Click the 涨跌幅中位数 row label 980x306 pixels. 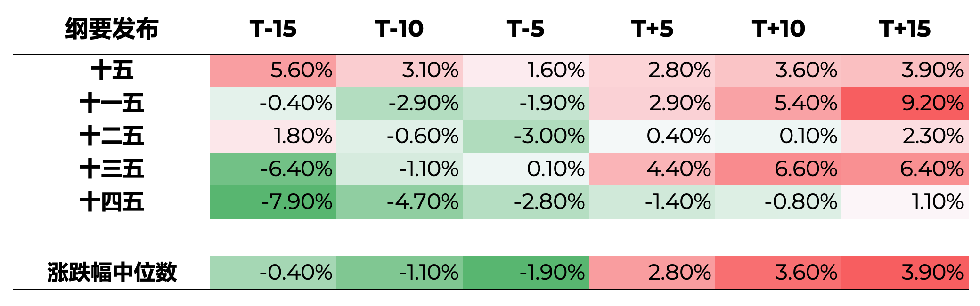point(112,273)
